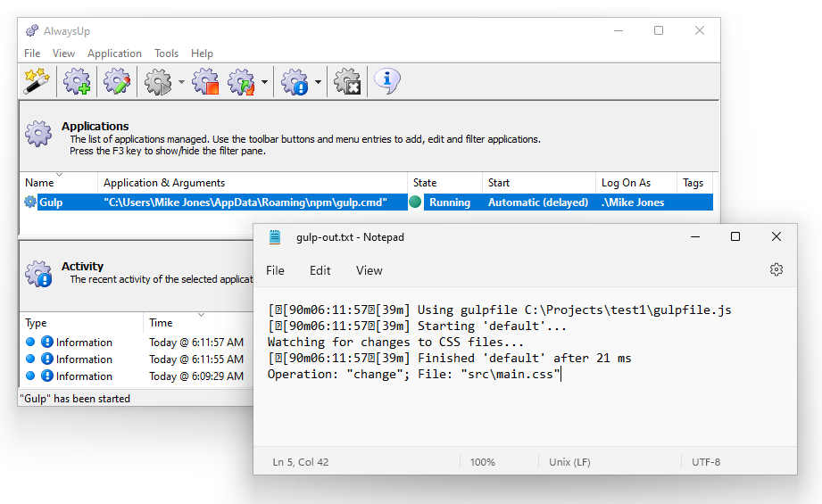Click the Activity panel gear-info icon

pyautogui.click(x=38, y=274)
